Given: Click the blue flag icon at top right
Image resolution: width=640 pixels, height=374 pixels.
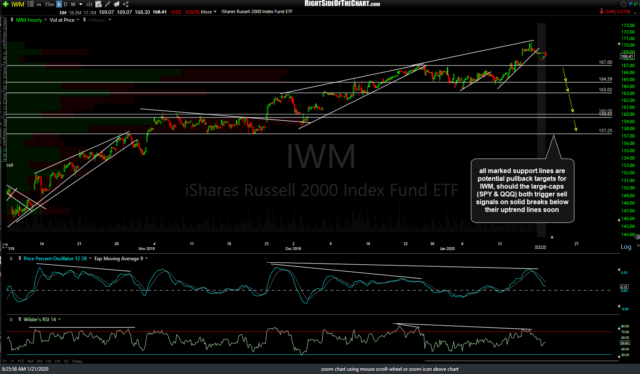Looking at the screenshot, I should (x=632, y=4).
